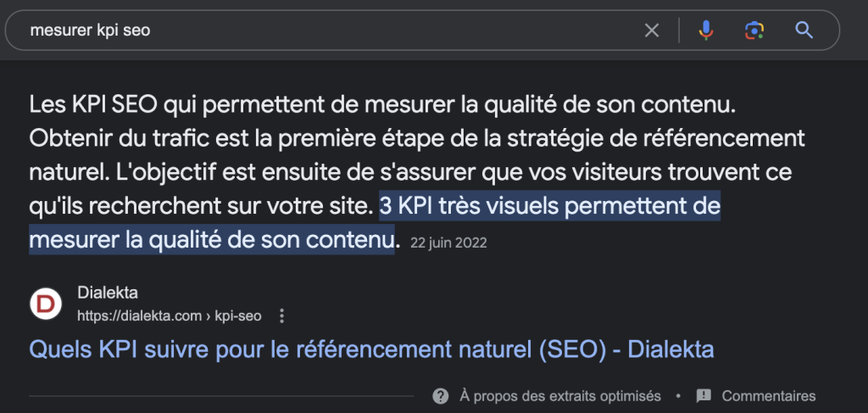Submit search with the magnifying glass
This screenshot has height=413, width=868.
(x=804, y=31)
